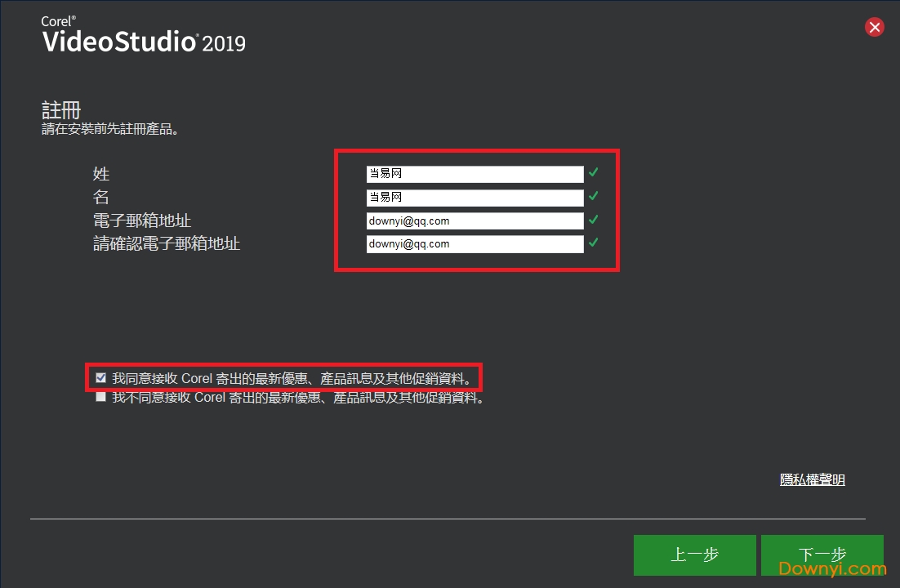Image resolution: width=900 pixels, height=588 pixels.
Task: Check the 我同意接收 Corel promotions checkbox
Action: pyautogui.click(x=101, y=378)
